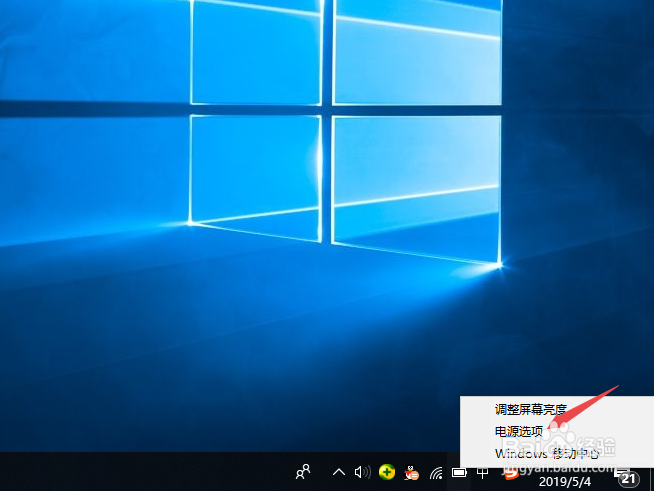Click the battery power tray icon
The image size is (654, 491).
point(459,473)
